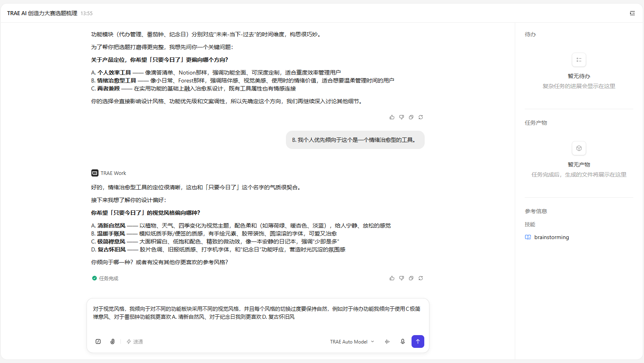
Task: Click the 任务完成 status label
Action: (109, 278)
